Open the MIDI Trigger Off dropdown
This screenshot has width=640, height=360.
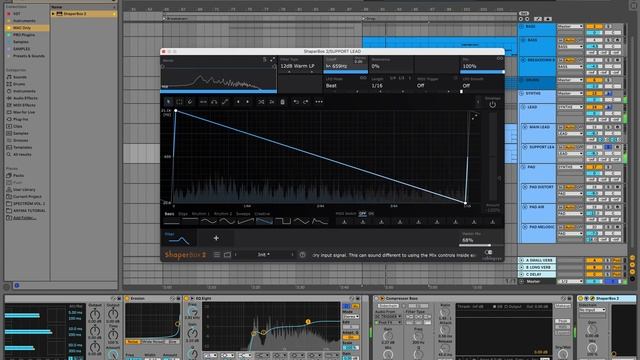click(x=437, y=84)
